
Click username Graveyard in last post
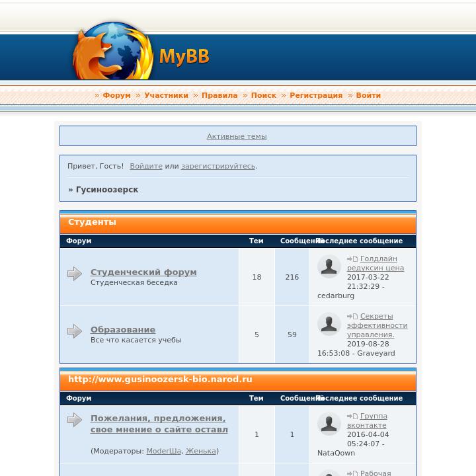[x=376, y=353]
